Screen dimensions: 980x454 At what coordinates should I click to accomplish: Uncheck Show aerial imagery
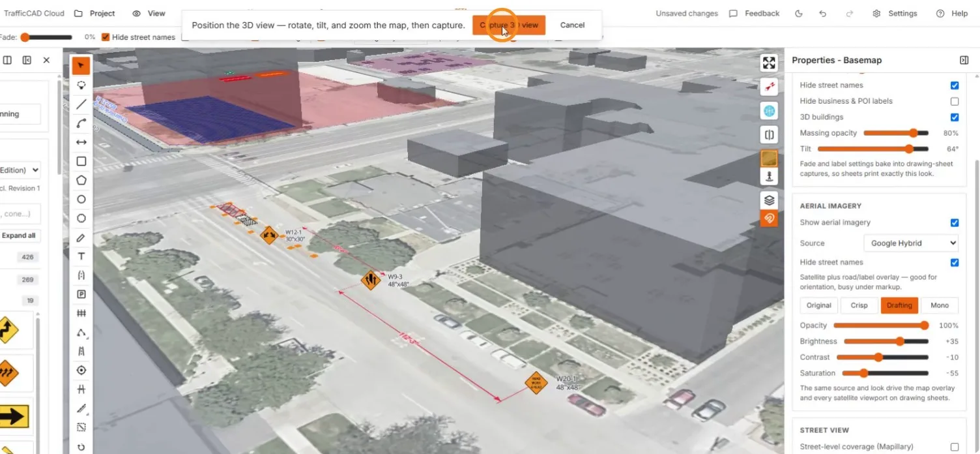tap(955, 222)
